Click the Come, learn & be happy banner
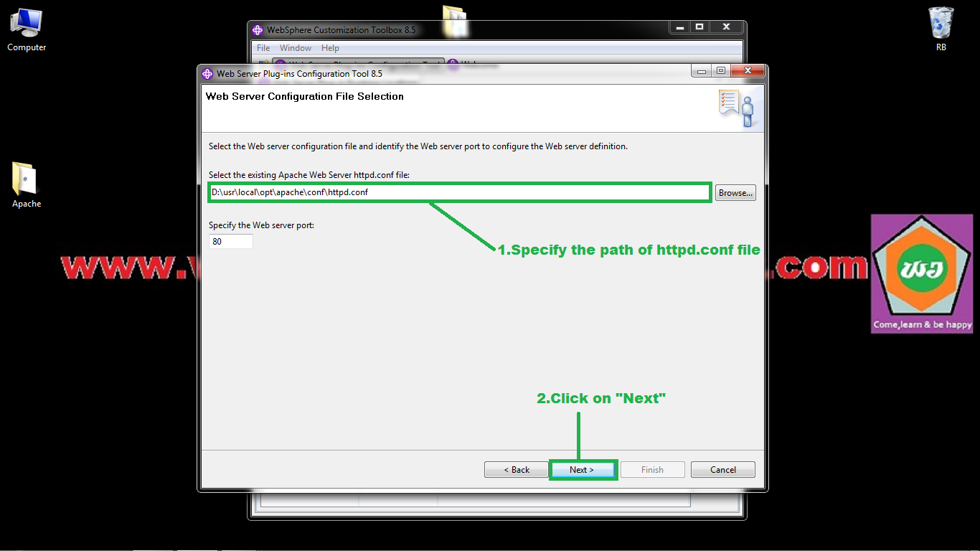This screenshot has width=980, height=551. [921, 323]
